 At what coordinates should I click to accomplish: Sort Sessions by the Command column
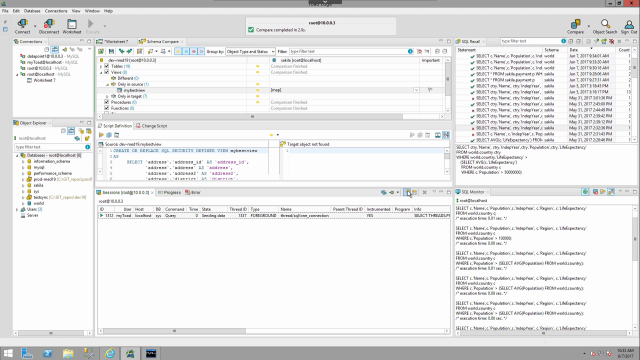175,209
